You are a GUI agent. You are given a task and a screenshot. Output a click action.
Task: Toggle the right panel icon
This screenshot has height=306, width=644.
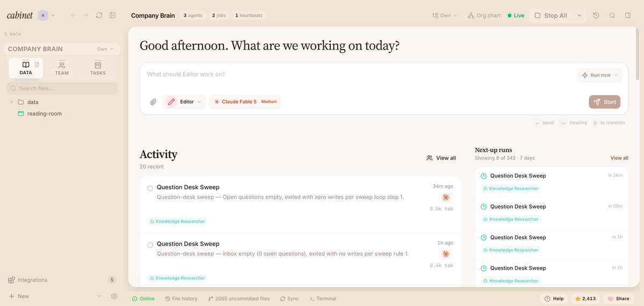coord(628,16)
